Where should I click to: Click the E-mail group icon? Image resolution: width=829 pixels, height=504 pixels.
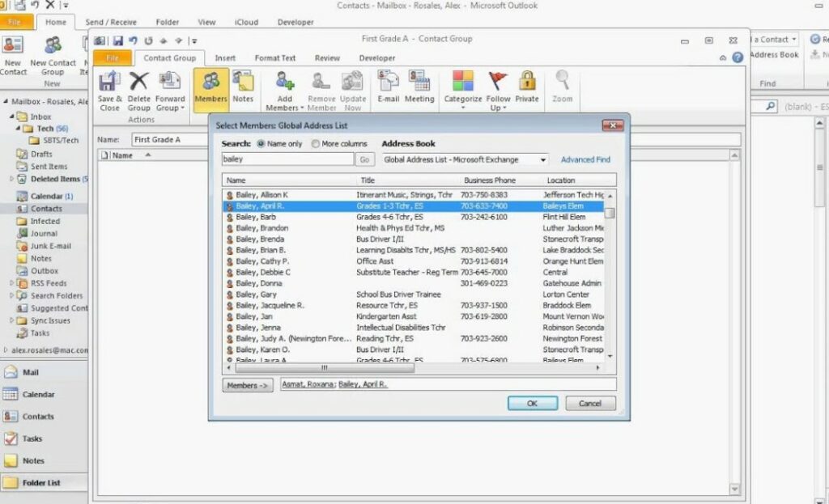[388, 87]
